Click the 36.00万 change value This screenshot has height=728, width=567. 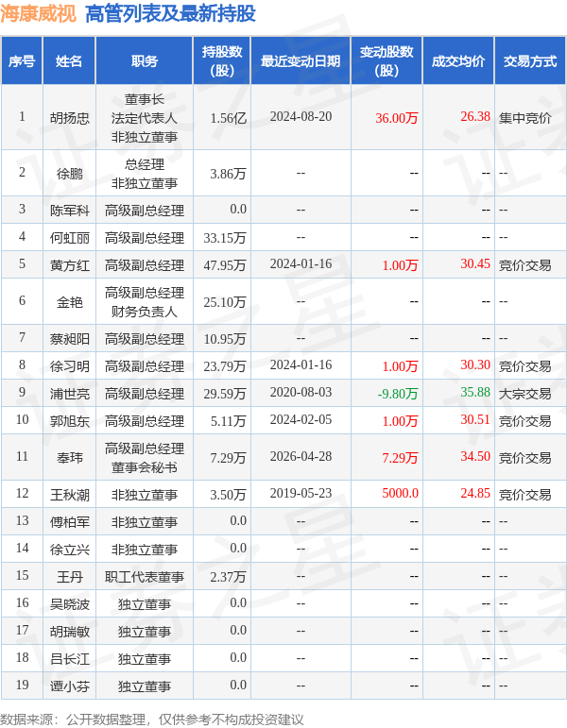point(397,118)
